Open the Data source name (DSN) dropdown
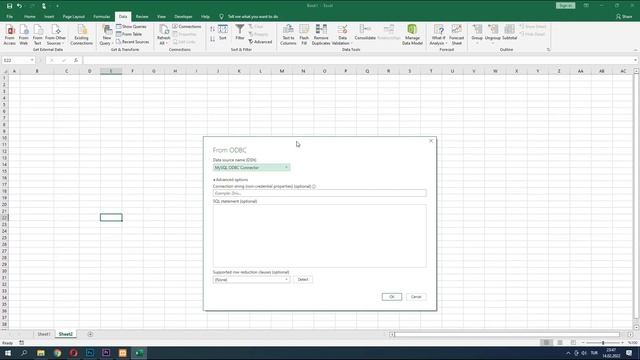The image size is (640, 360). 251,168
